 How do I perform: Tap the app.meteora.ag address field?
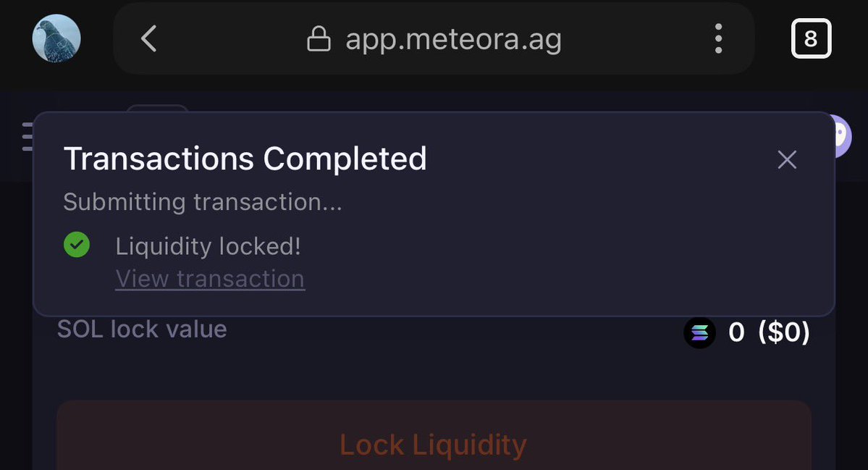point(453,39)
